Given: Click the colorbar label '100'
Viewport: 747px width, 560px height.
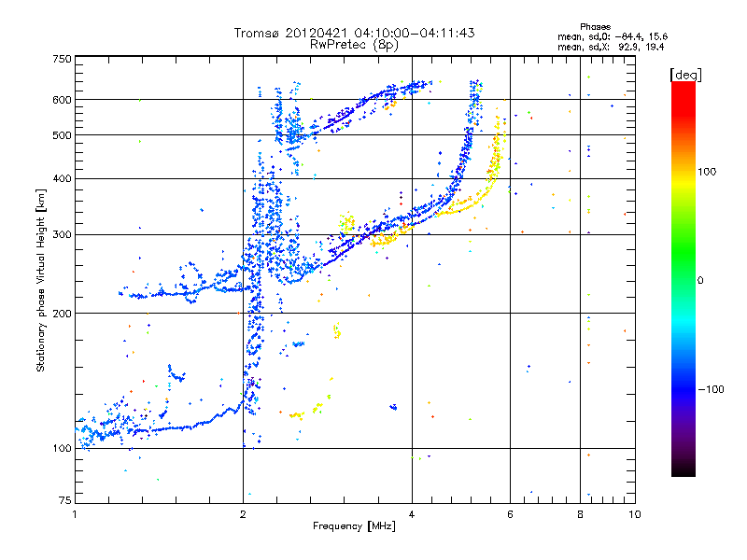Looking at the screenshot, I should [x=707, y=172].
